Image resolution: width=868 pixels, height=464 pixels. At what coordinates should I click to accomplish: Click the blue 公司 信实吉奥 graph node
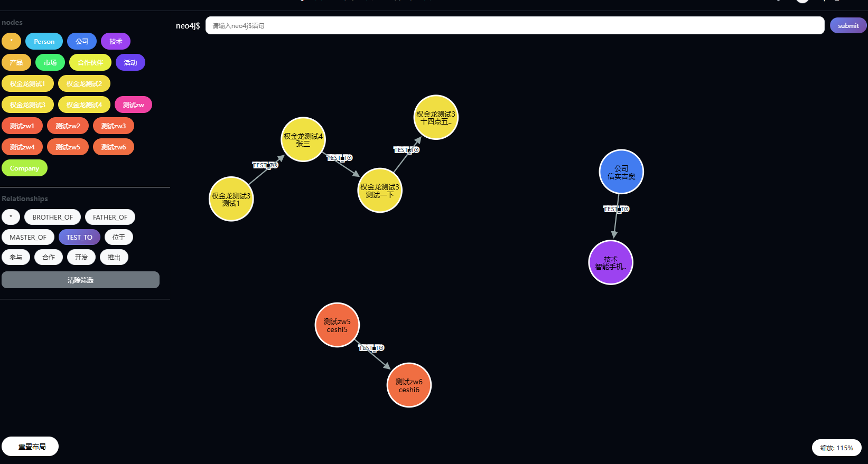tap(621, 172)
